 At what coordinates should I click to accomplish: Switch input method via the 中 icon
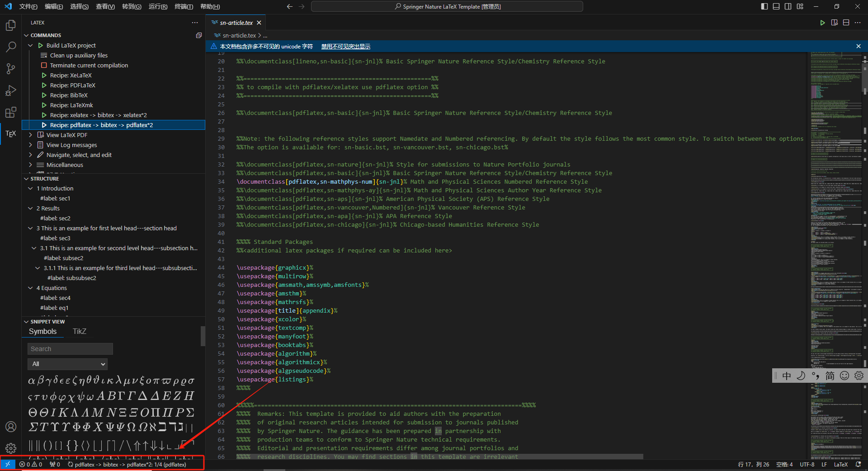click(787, 376)
